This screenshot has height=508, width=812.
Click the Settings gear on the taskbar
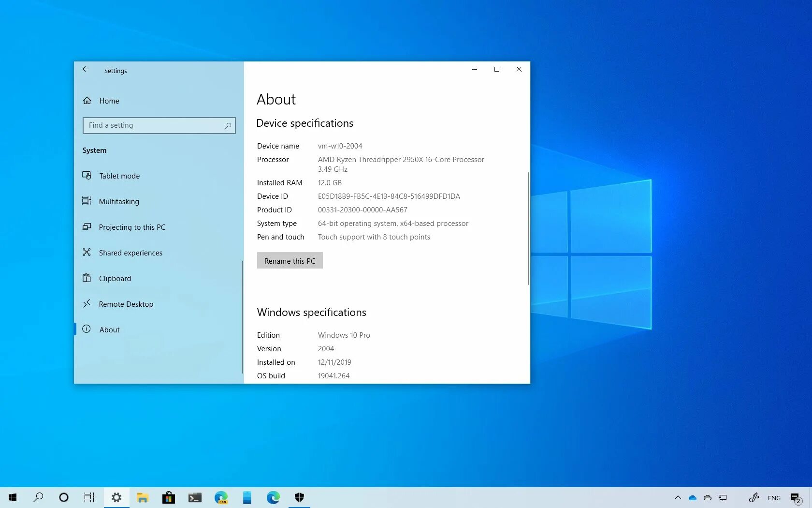click(116, 497)
